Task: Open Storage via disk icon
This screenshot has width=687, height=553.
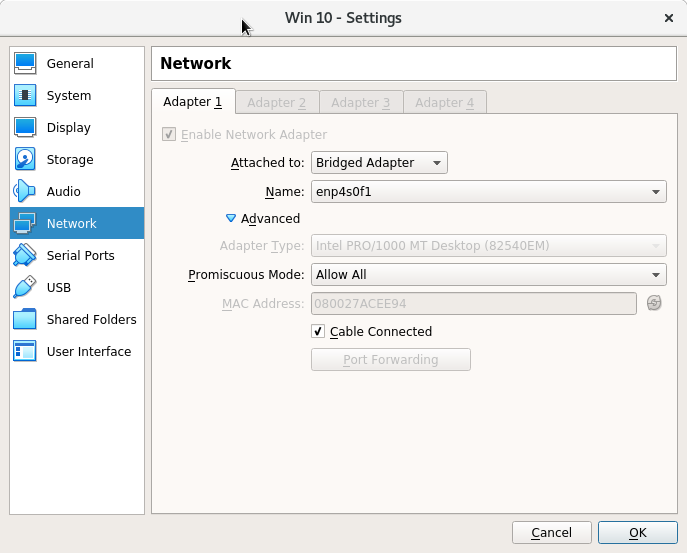Action: click(25, 160)
